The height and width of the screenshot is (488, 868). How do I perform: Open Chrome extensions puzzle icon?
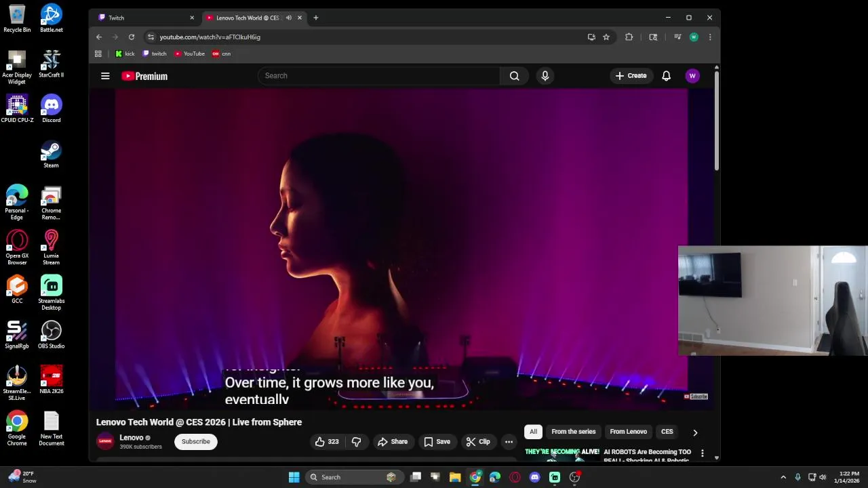pos(629,37)
